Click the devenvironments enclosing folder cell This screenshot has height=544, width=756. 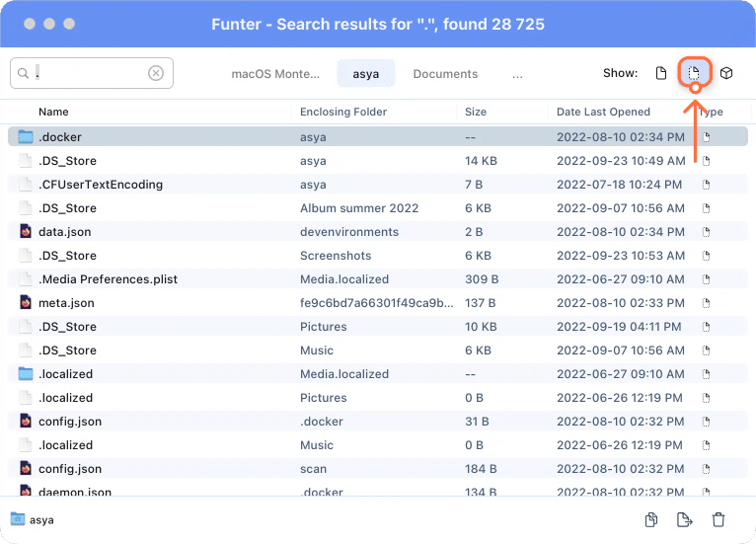pyautogui.click(x=349, y=232)
